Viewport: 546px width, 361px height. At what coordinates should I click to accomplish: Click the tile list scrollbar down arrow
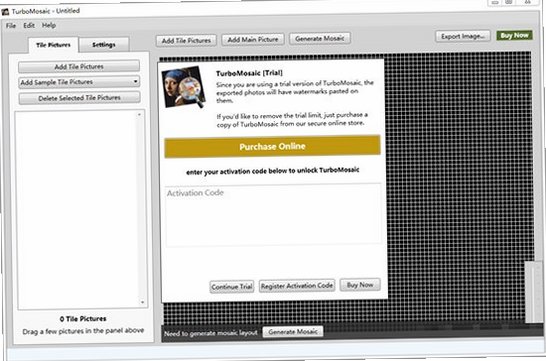(142, 302)
